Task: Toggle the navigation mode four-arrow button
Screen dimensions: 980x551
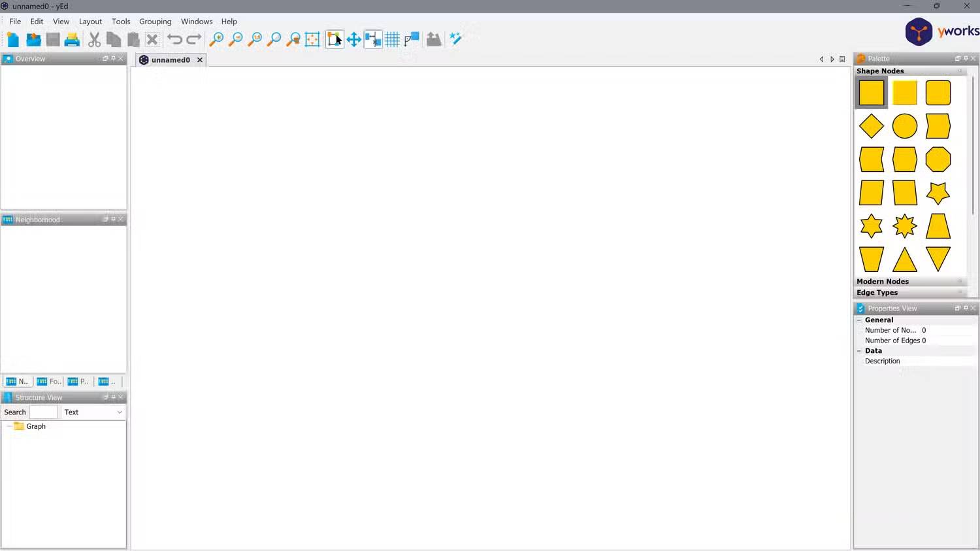Action: 354,40
